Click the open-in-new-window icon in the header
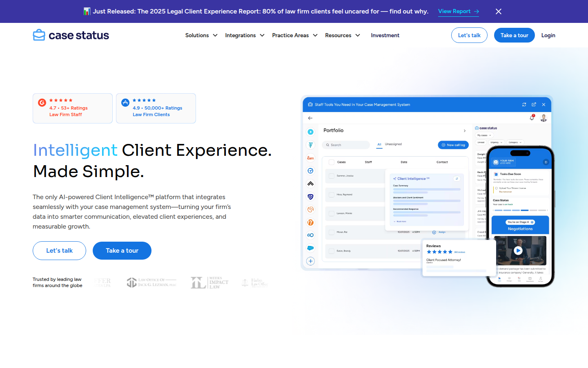 [x=534, y=105]
